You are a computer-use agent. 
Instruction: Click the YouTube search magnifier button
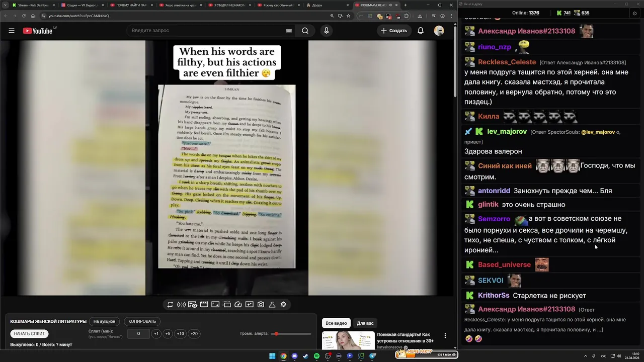[305, 31]
